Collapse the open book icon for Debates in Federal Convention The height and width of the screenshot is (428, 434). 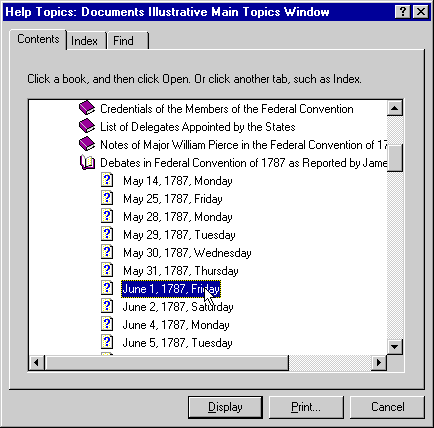click(87, 162)
